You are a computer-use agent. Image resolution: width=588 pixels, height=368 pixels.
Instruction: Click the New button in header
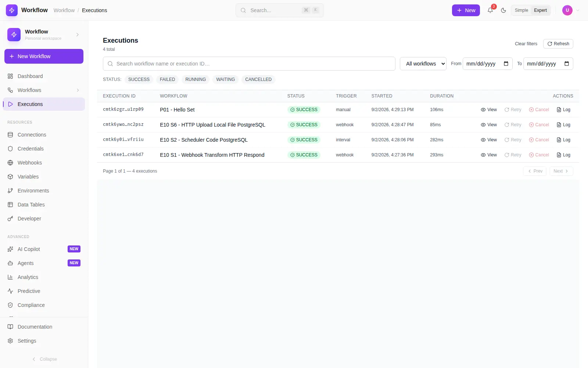[466, 10]
